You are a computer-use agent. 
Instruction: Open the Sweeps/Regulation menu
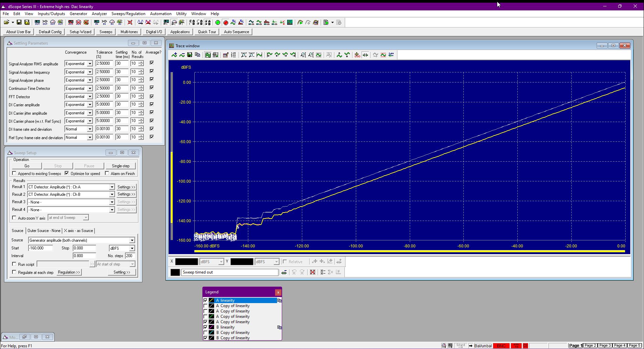click(x=128, y=14)
